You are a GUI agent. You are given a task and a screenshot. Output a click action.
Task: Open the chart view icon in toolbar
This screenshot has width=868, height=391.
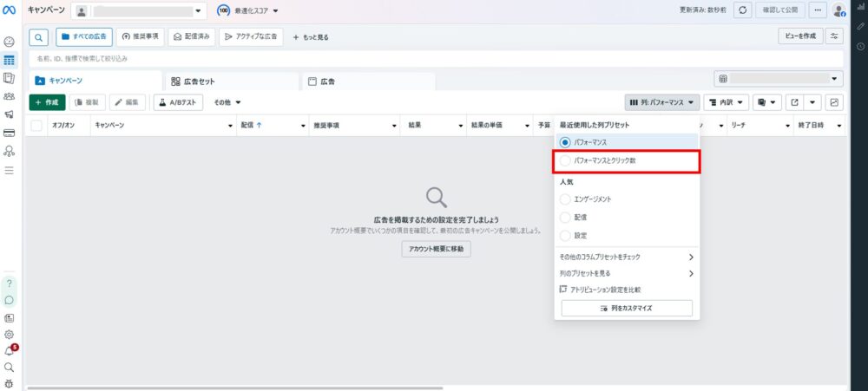(834, 102)
